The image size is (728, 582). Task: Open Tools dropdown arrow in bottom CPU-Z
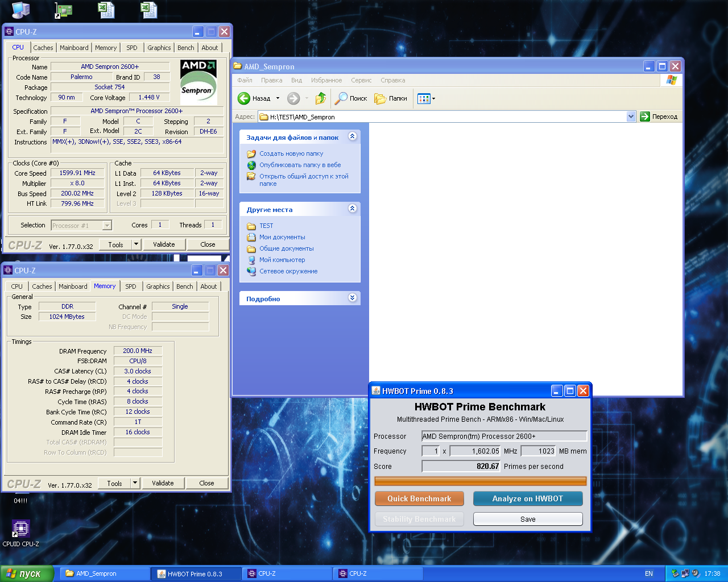click(135, 483)
